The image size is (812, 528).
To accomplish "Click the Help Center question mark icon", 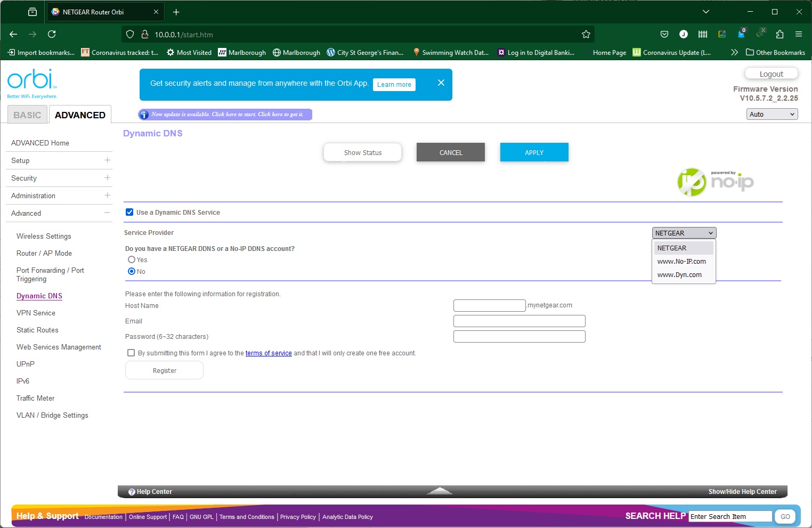I will [132, 492].
